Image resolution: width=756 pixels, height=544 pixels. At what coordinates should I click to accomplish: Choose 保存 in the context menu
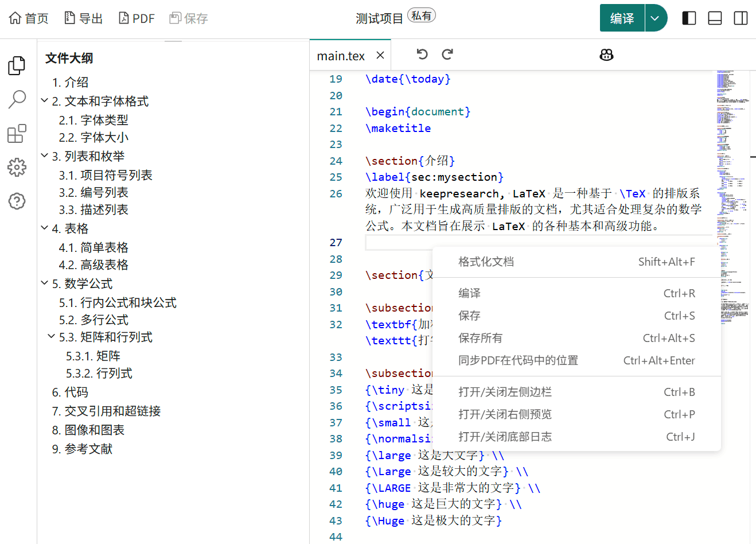[576, 316]
